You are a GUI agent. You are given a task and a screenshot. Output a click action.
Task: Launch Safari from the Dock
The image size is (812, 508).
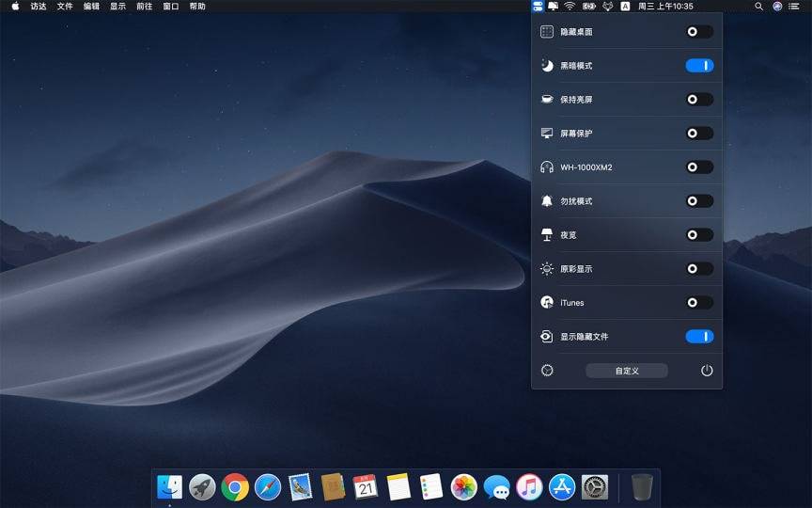[268, 486]
